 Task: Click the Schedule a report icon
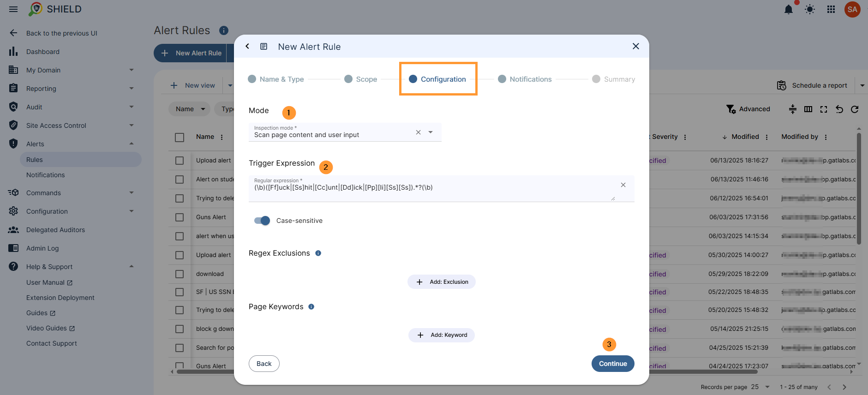pos(782,85)
